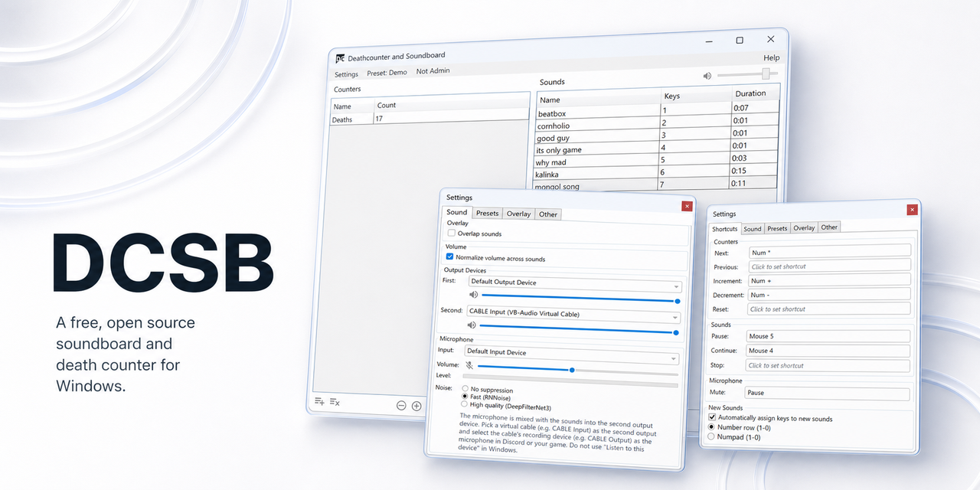Click the Increment shortcut field Num +
The image size is (980, 490).
coord(829,280)
